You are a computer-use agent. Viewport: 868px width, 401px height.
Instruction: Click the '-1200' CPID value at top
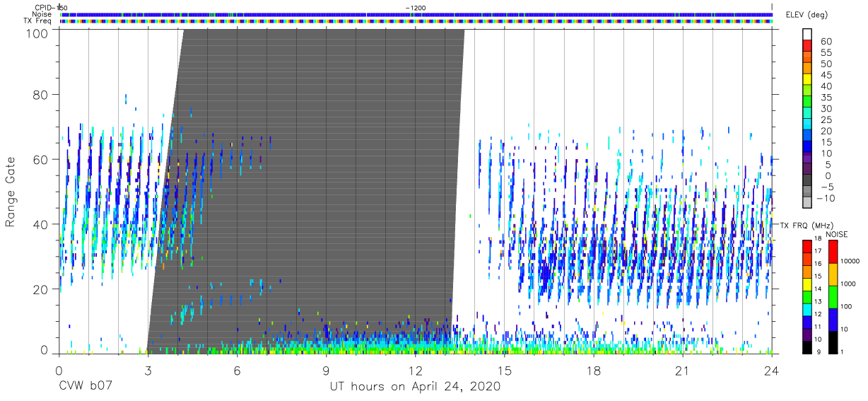[x=416, y=7]
